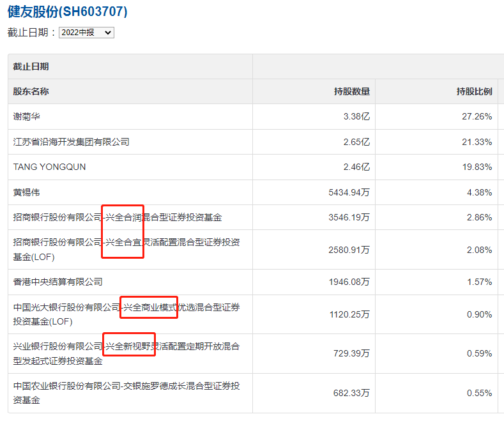504x421 pixels.
Task: Click holding amount 682.33万
Action: pyautogui.click(x=351, y=393)
